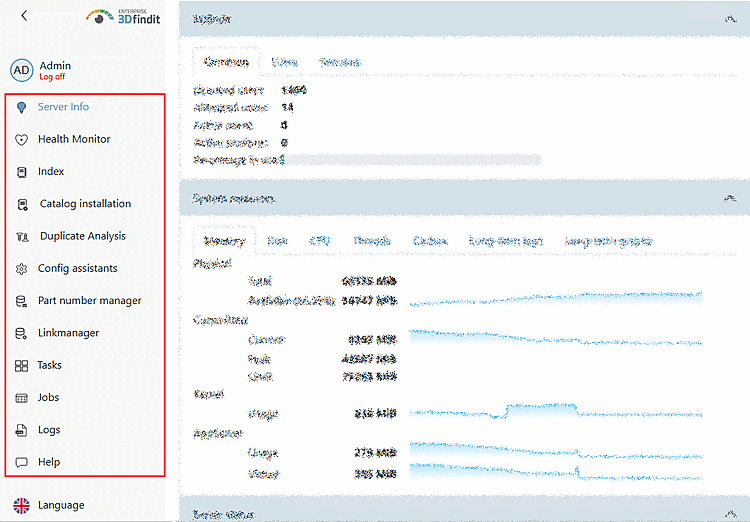Click the AD user avatar circle
The image size is (750, 522).
[x=22, y=70]
